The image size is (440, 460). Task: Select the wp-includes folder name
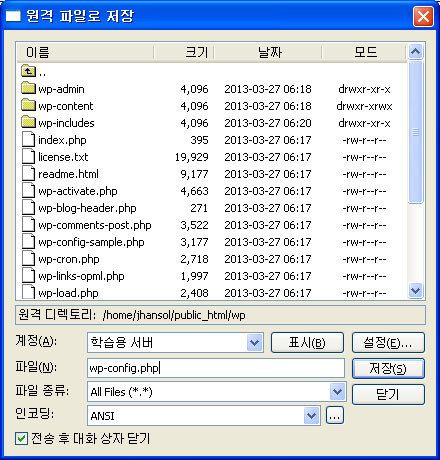pos(66,123)
